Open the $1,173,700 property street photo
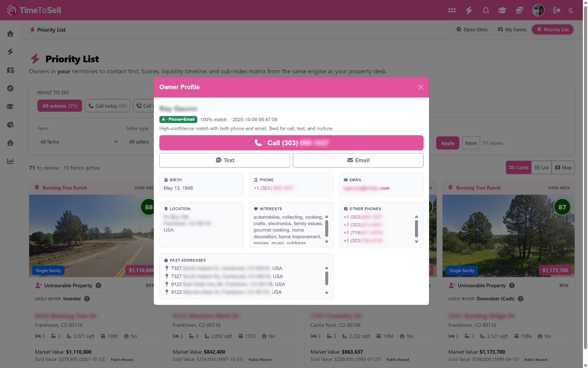Image resolution: width=588 pixels, height=368 pixels. coord(508,236)
